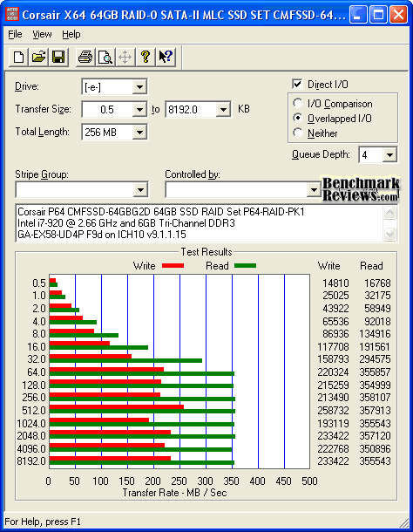Open the File menu

pos(15,34)
